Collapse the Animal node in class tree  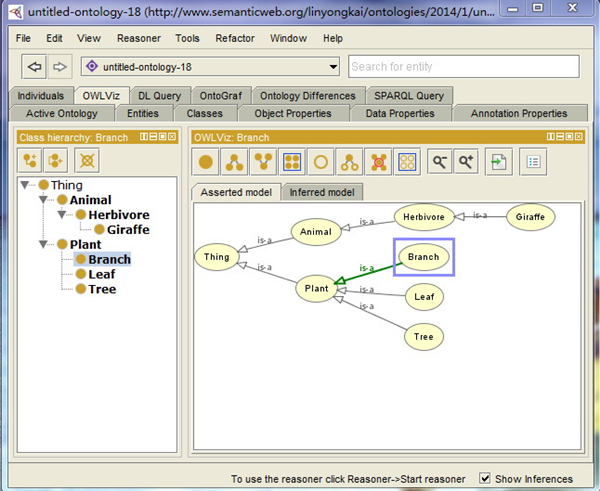coord(44,201)
